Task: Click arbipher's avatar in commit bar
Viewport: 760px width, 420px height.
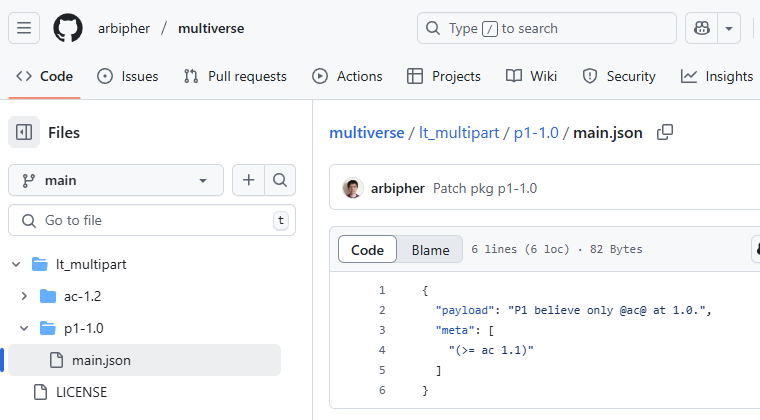Action: tap(352, 188)
